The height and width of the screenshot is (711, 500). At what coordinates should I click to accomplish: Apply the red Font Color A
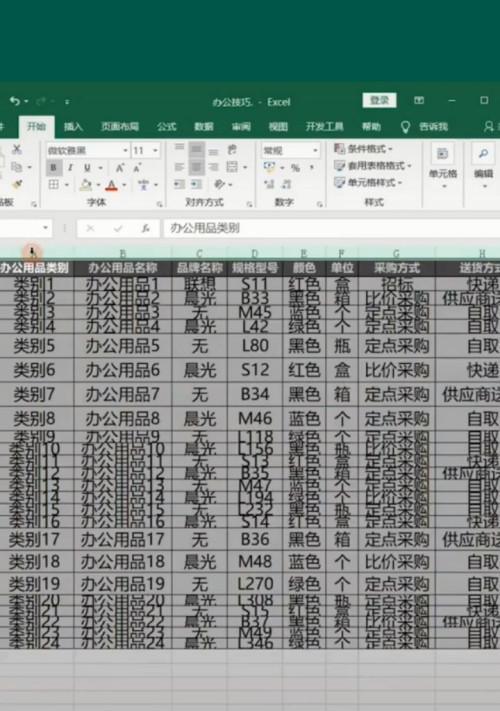coord(112,185)
